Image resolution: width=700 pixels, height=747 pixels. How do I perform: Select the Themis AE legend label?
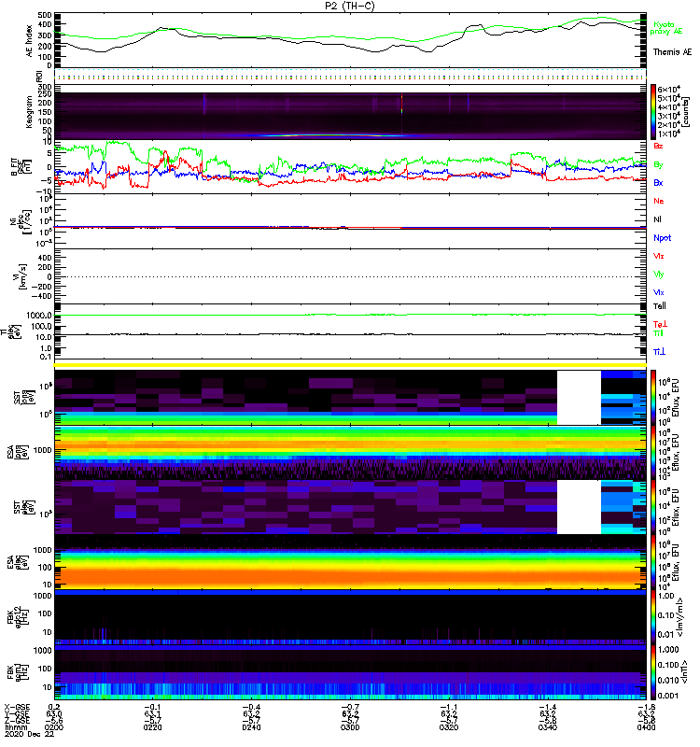tap(672, 52)
